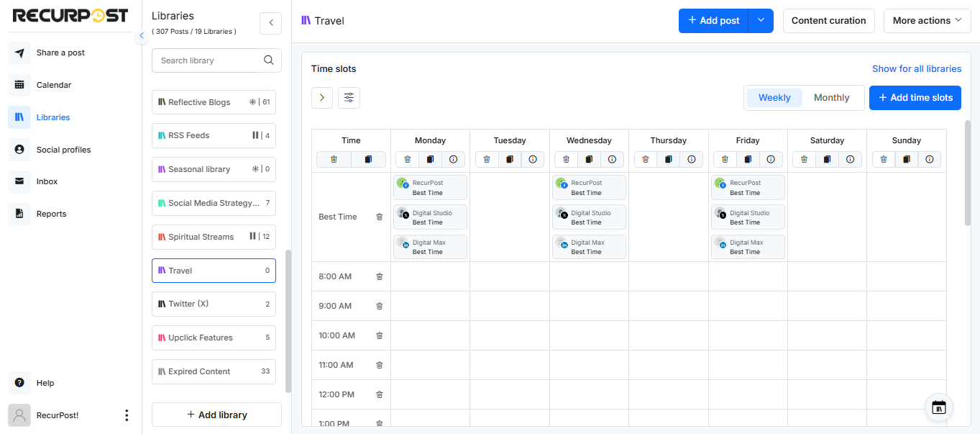Collapse the Libraries panel
Image resolution: width=980 pixels, height=434 pixels.
tap(270, 23)
